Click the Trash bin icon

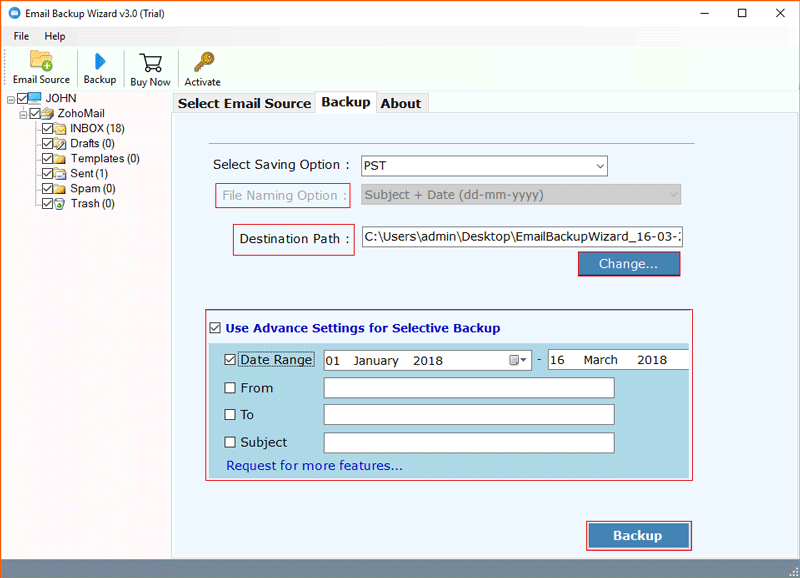[x=60, y=204]
